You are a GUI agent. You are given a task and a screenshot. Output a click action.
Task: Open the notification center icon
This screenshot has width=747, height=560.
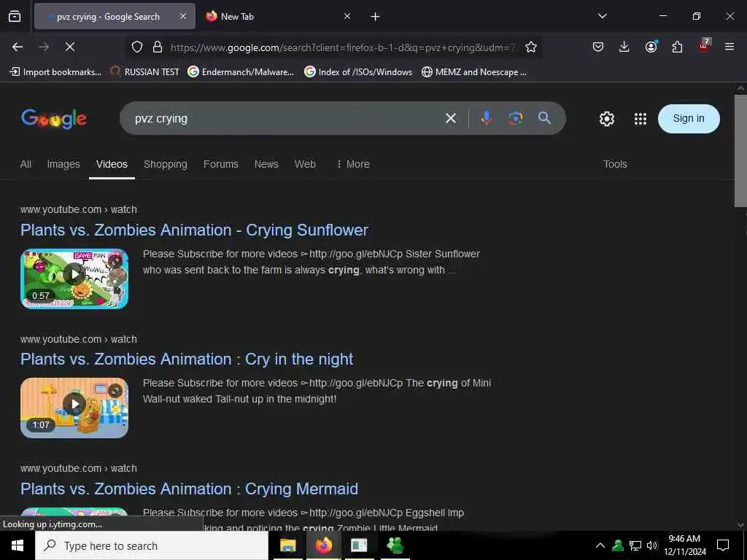tap(723, 545)
